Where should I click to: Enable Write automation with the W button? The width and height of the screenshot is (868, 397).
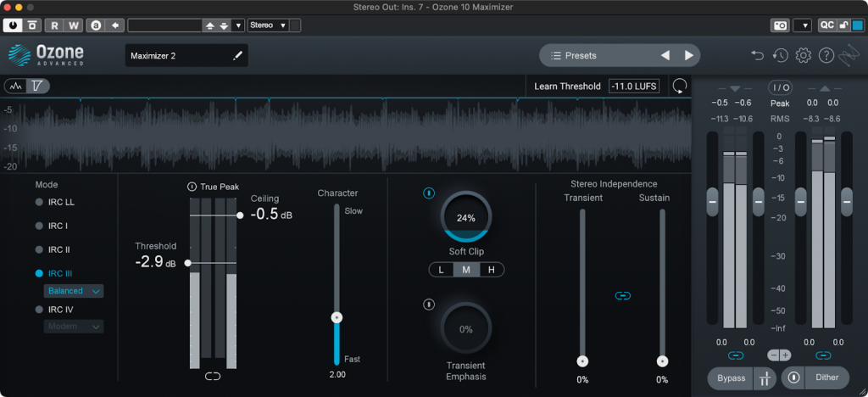pyautogui.click(x=74, y=25)
